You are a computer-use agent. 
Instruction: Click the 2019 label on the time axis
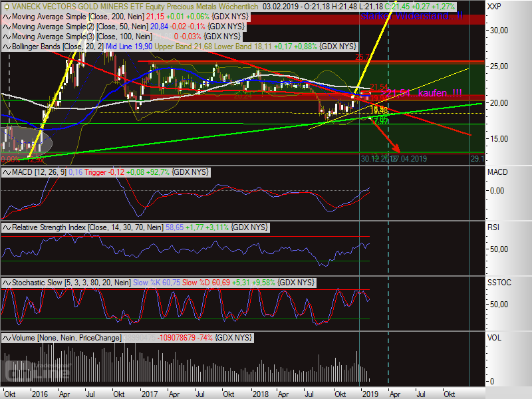click(x=370, y=394)
